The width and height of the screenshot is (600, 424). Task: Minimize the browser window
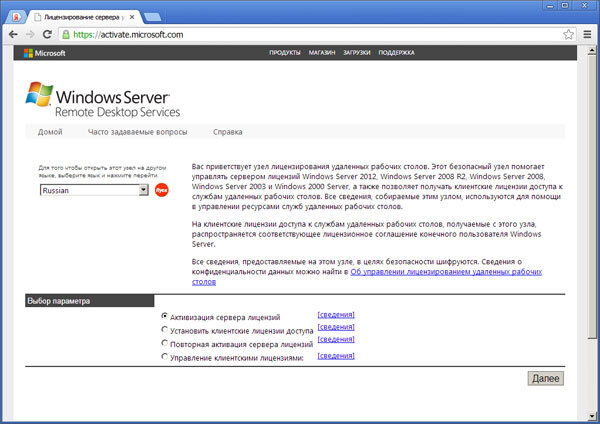pyautogui.click(x=550, y=6)
